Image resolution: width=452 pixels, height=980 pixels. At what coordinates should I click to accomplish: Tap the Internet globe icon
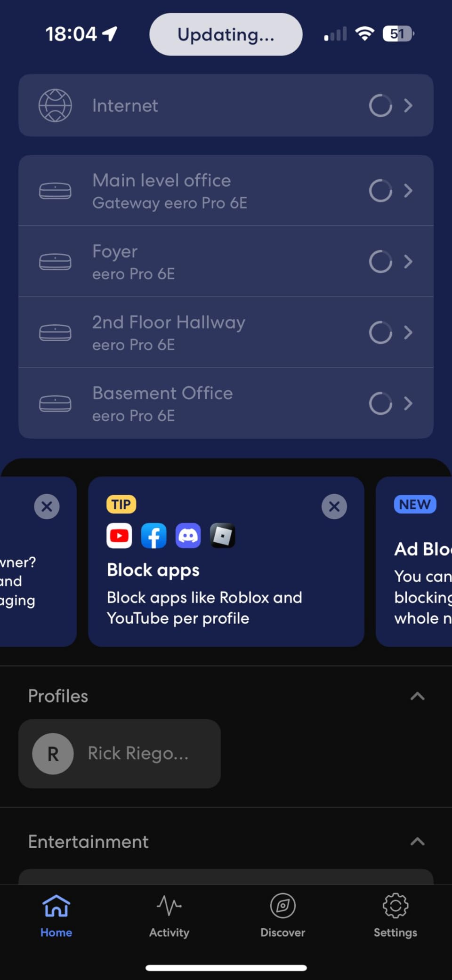55,105
